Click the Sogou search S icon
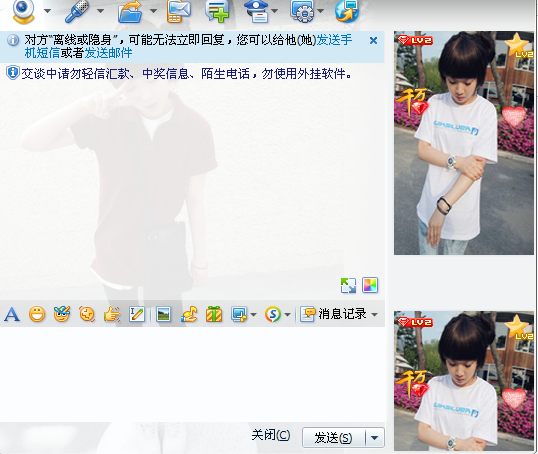538x454 pixels. pos(273,314)
